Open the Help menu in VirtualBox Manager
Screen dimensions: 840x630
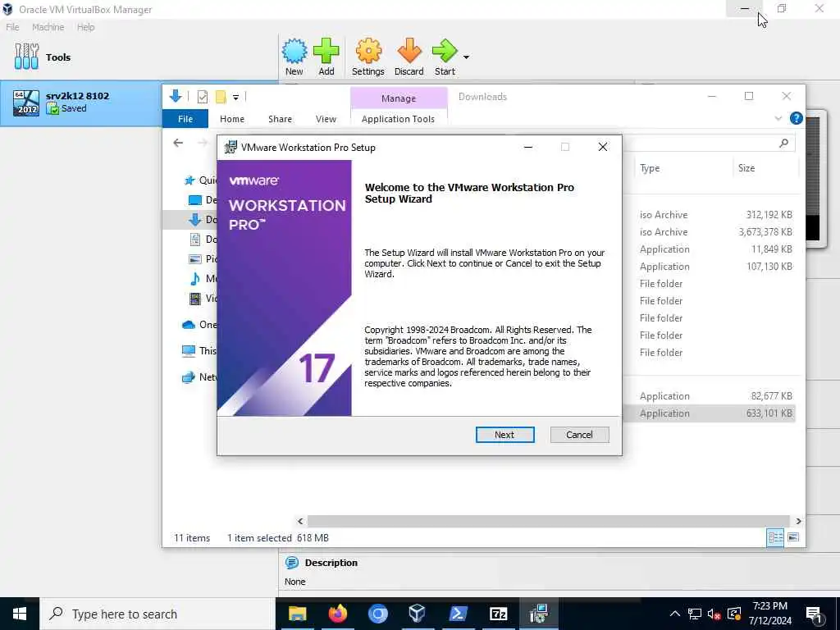coord(85,27)
